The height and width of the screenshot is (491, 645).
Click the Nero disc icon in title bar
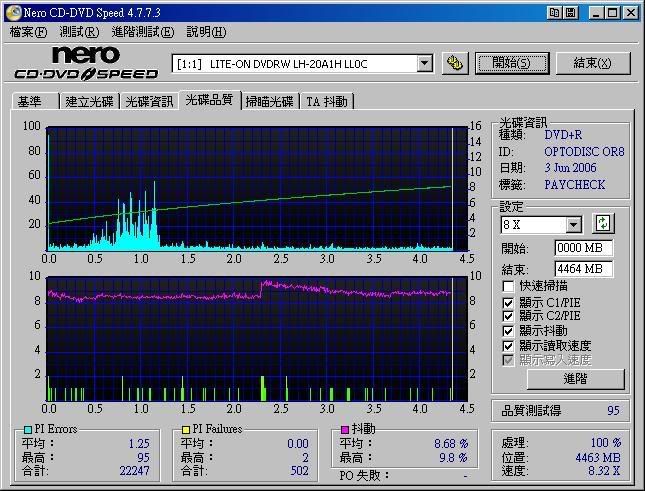(x=13, y=13)
